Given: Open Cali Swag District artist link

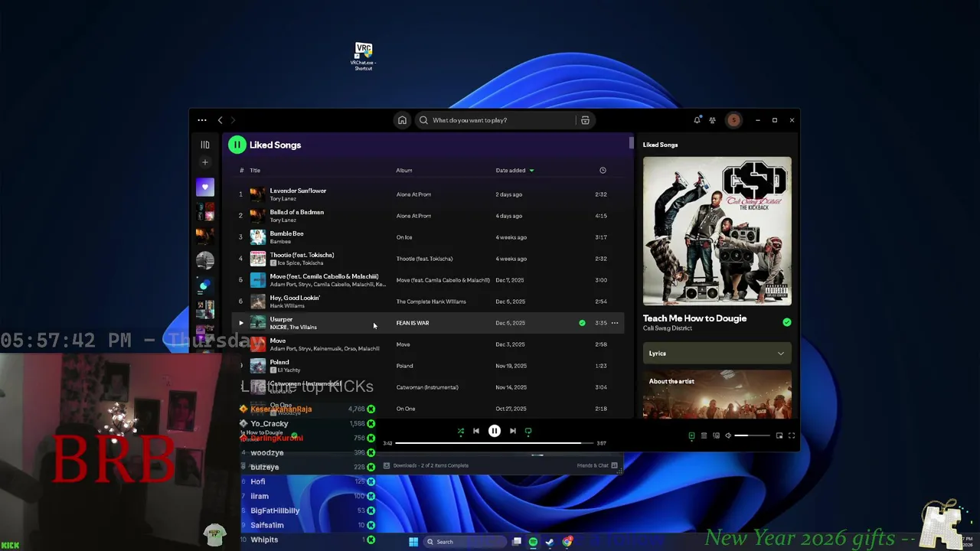Looking at the screenshot, I should (668, 328).
